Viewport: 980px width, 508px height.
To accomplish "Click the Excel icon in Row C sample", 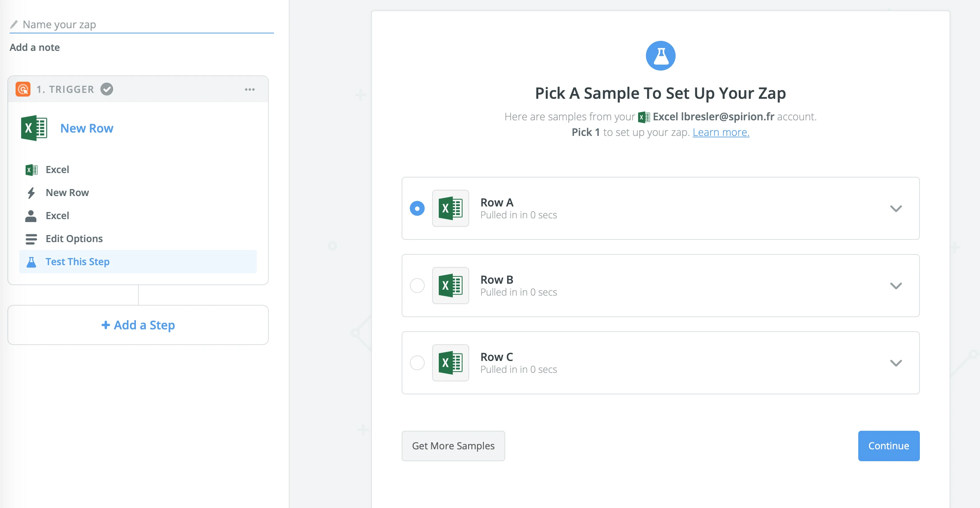I will click(x=450, y=363).
